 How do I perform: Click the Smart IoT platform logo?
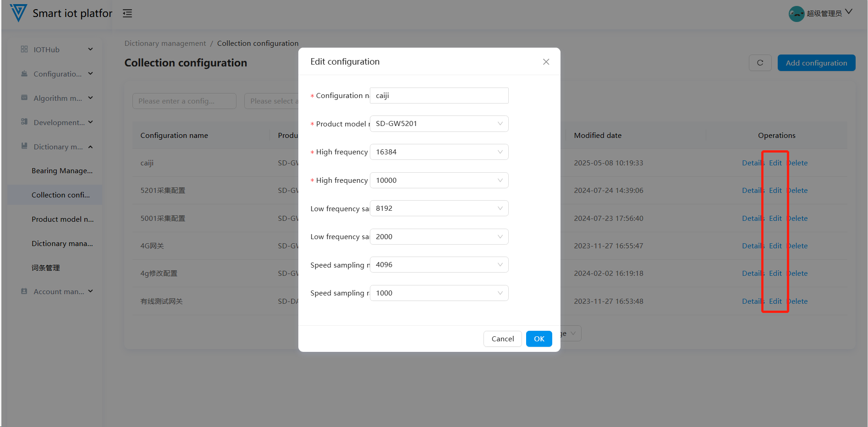click(18, 13)
